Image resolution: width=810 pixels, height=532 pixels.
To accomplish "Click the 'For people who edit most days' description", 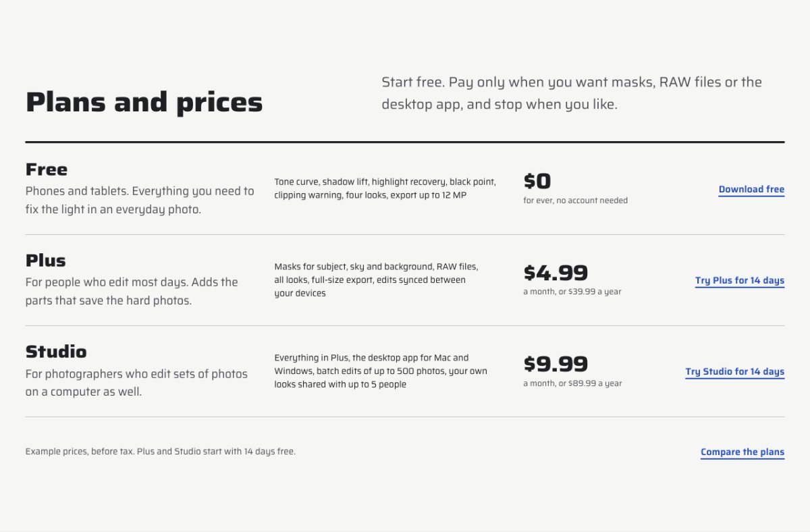I will click(132, 291).
